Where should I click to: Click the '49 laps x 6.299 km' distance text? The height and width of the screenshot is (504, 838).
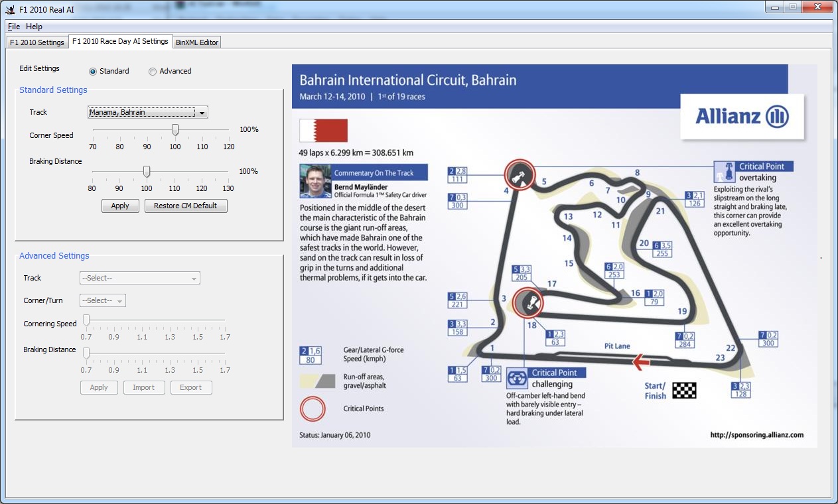pos(356,153)
